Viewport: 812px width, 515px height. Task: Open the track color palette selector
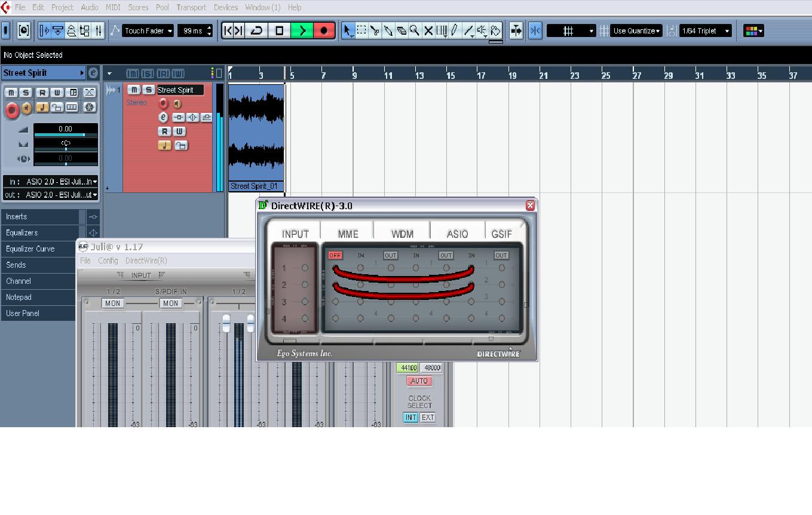click(x=753, y=30)
